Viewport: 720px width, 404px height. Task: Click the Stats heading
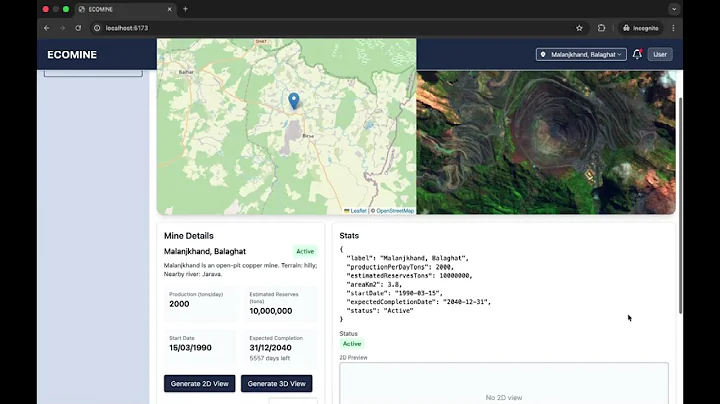tap(349, 236)
